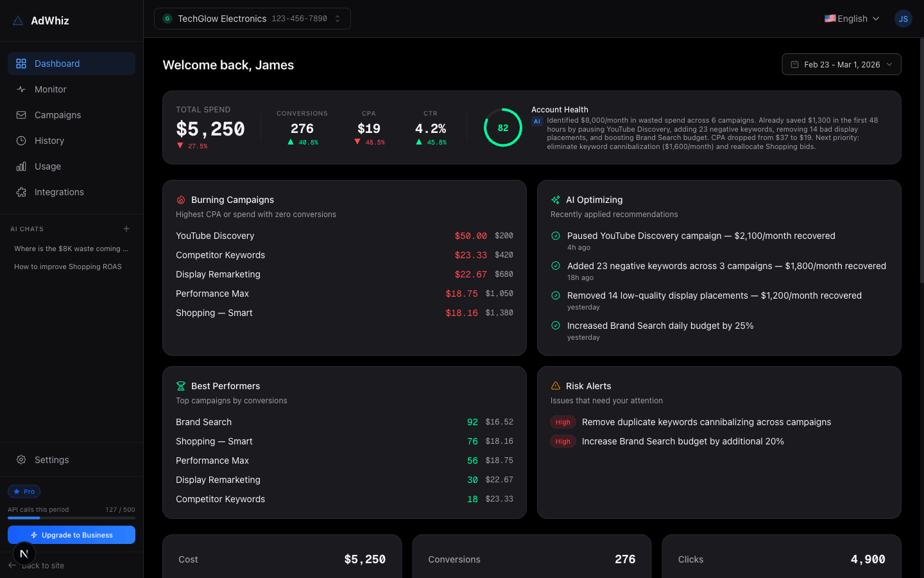This screenshot has height=578, width=924.
Task: Click the AI badge in Account Health
Action: click(537, 121)
